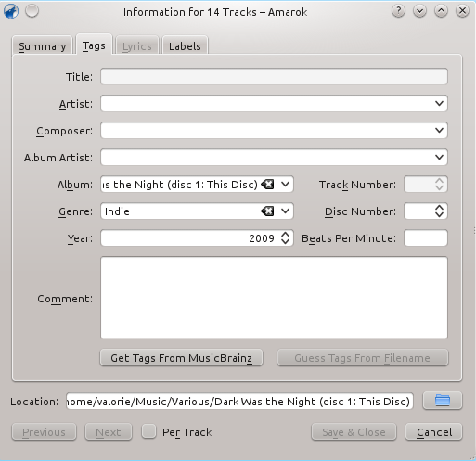Clear the Genre field with its erase icon
The height and width of the screenshot is (461, 476).
click(267, 211)
